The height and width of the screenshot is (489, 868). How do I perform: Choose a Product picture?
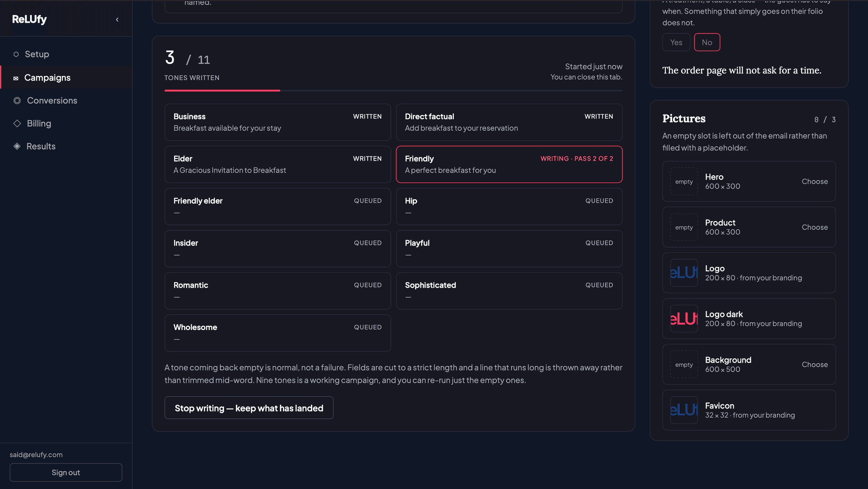click(815, 227)
